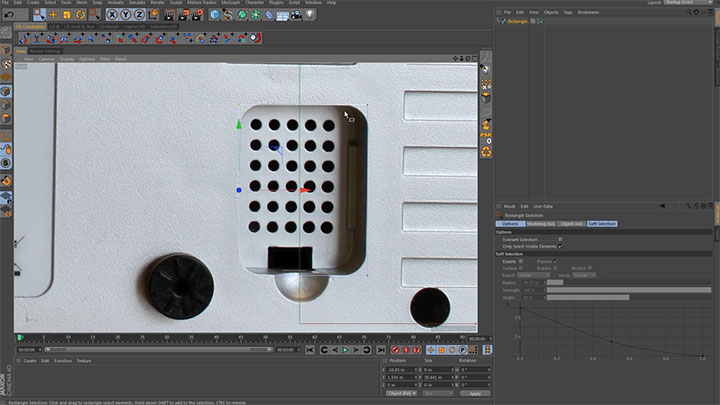Switch to the Modeling Axis tab
Image resolution: width=720 pixels, height=405 pixels.
click(x=541, y=224)
